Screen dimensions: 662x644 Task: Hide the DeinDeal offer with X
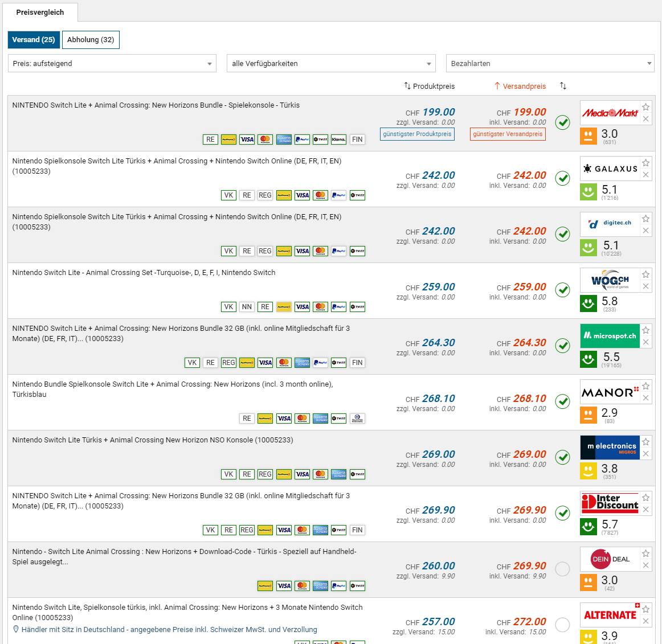click(645, 565)
